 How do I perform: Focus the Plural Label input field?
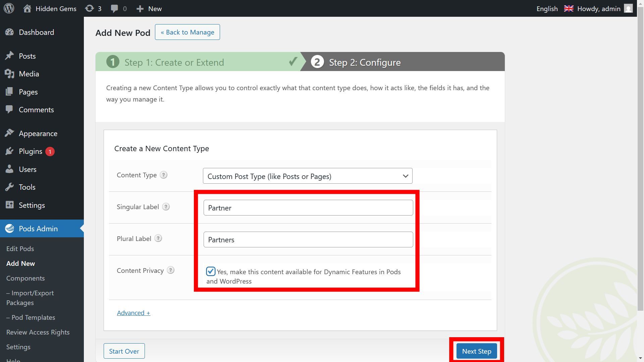308,240
